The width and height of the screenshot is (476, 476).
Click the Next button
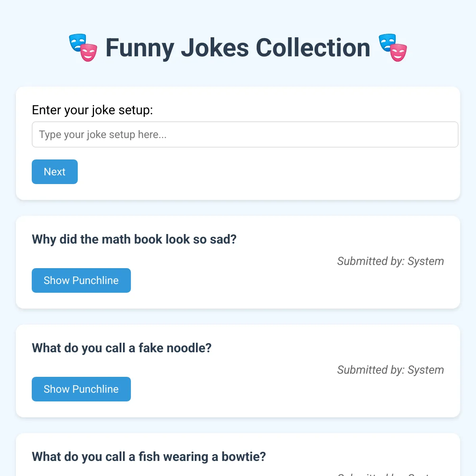point(55,172)
